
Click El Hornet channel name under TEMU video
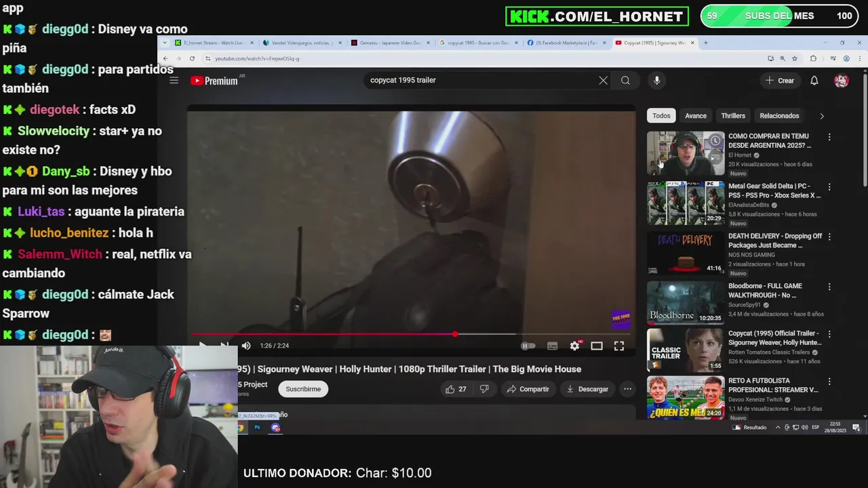point(740,155)
